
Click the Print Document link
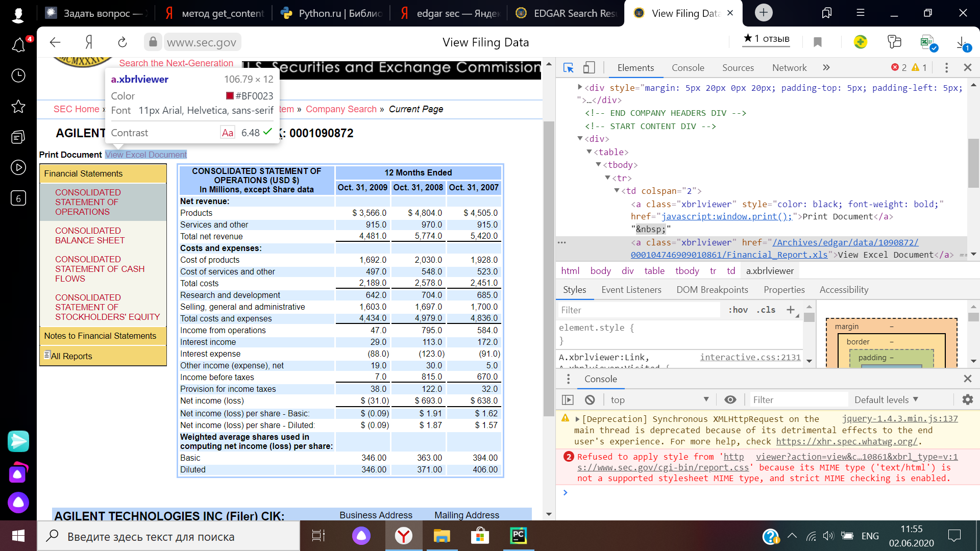click(x=70, y=155)
